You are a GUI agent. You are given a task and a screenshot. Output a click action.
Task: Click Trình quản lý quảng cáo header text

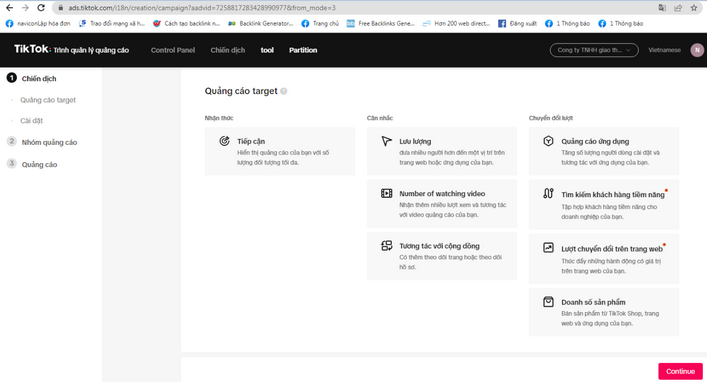92,50
